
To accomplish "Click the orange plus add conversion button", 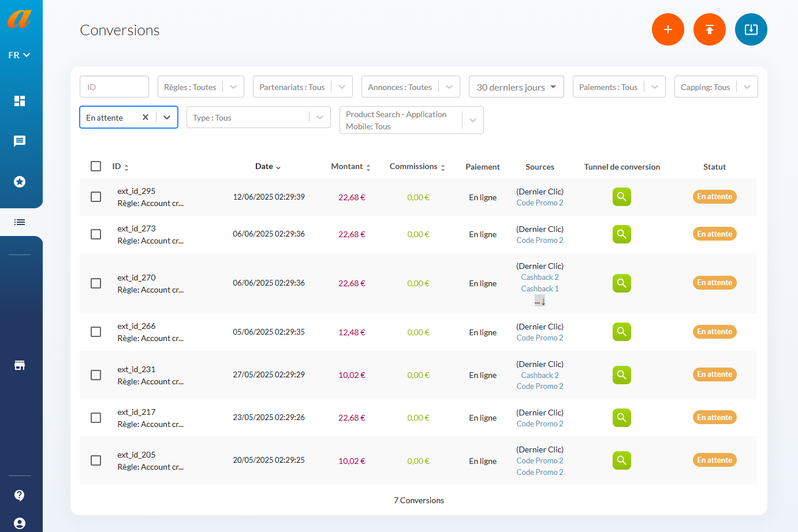I will 668,29.
